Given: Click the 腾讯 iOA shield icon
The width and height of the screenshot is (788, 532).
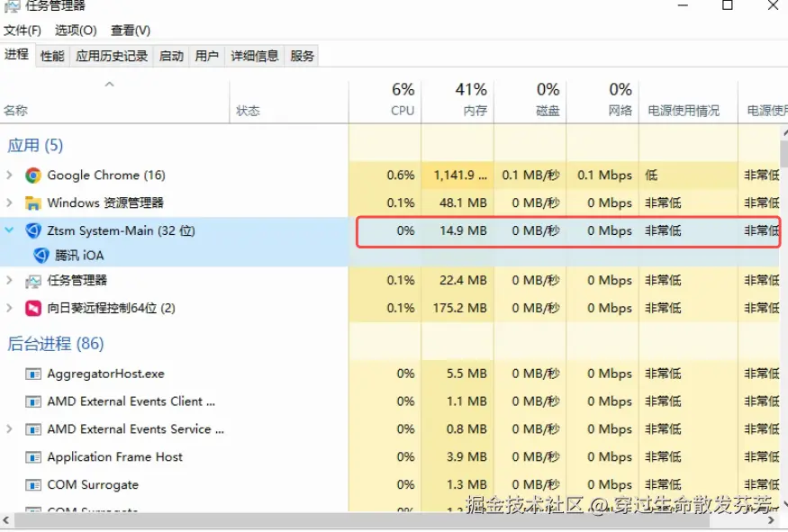Looking at the screenshot, I should click(x=41, y=256).
